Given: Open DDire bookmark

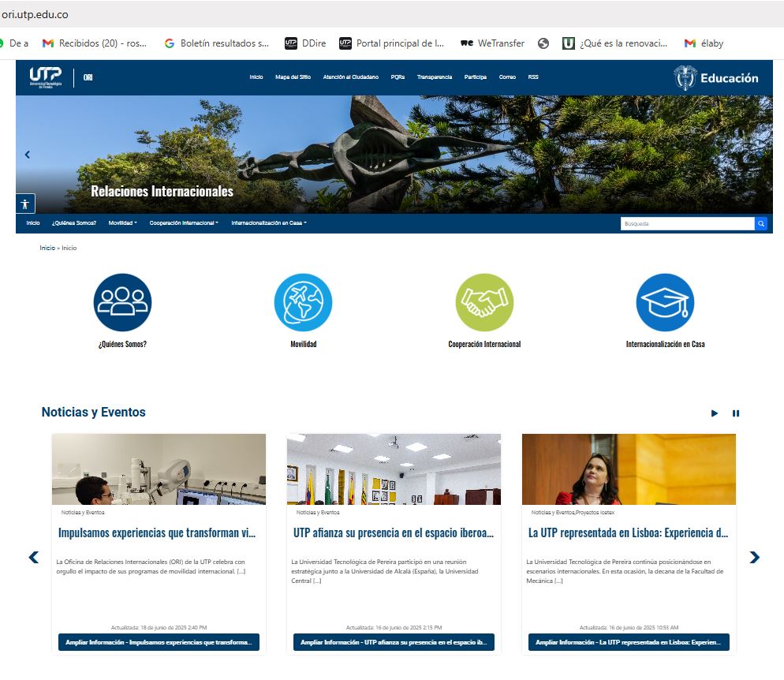Looking at the screenshot, I should 305,43.
